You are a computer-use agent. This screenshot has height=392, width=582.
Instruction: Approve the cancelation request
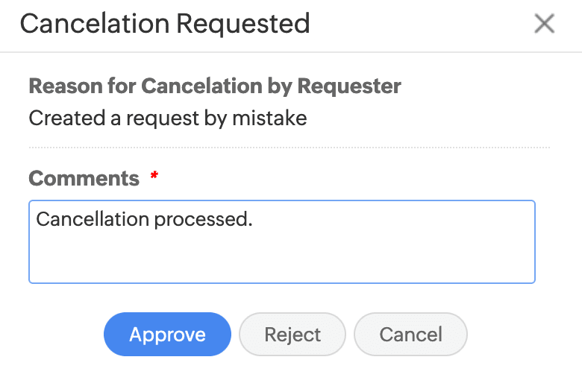[x=167, y=334]
